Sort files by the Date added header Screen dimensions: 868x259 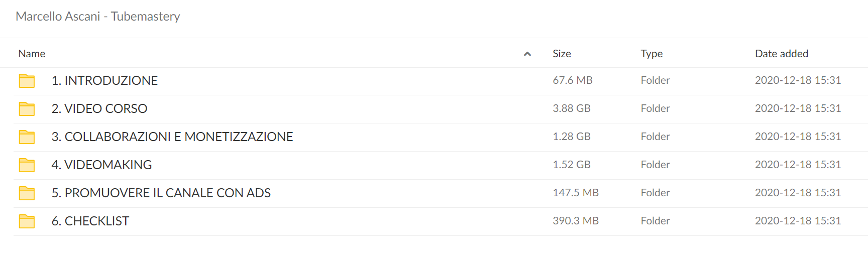pos(782,54)
